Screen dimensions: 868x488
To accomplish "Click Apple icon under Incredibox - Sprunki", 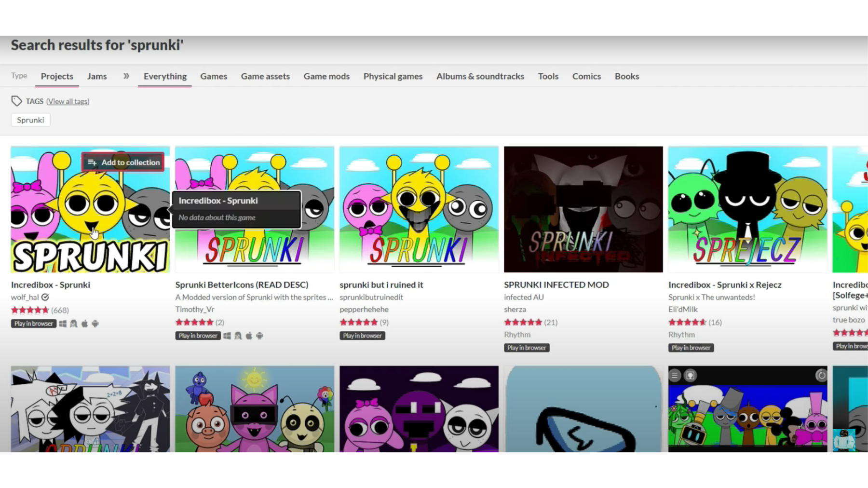I will coord(84,324).
